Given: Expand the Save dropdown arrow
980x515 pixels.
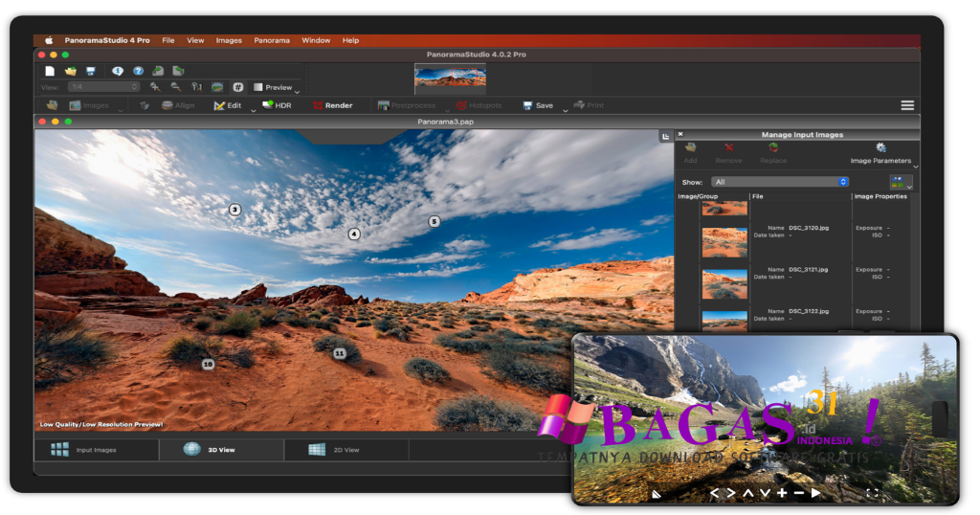Looking at the screenshot, I should [565, 110].
